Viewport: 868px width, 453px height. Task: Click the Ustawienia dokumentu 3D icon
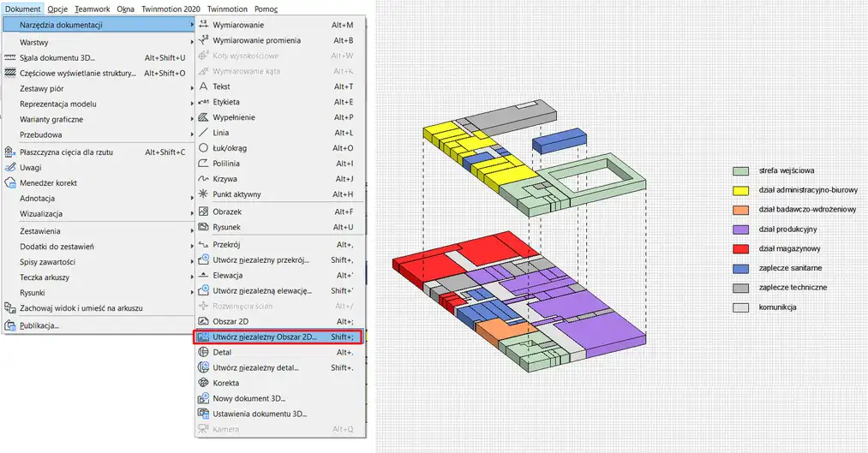point(203,414)
